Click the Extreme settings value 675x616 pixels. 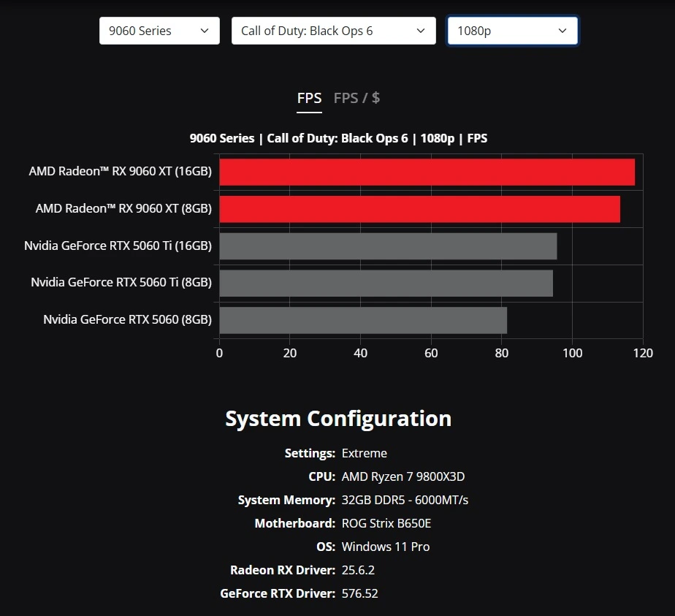[365, 453]
